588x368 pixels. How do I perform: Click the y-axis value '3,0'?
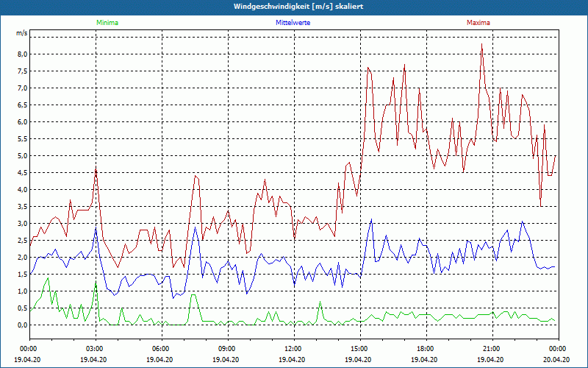pos(23,224)
